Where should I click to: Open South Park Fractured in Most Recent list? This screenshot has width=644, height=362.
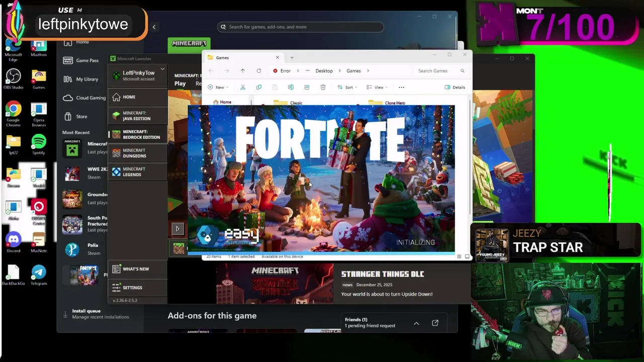(x=85, y=224)
